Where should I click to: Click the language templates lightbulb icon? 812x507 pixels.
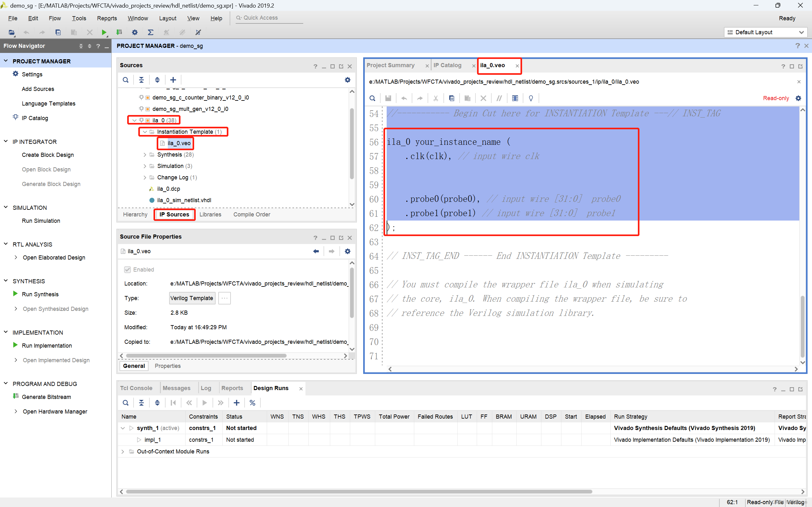pyautogui.click(x=530, y=98)
